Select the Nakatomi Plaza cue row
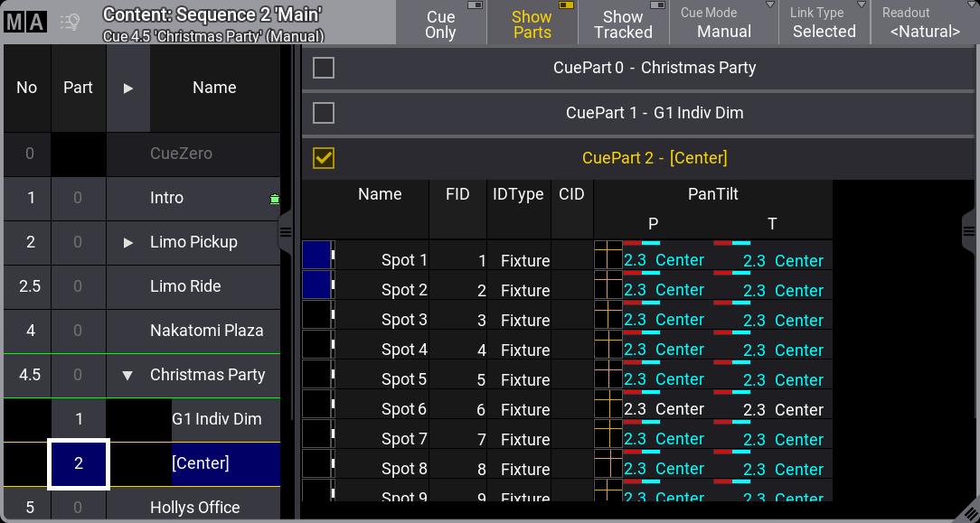The height and width of the screenshot is (523, 980). coord(206,331)
